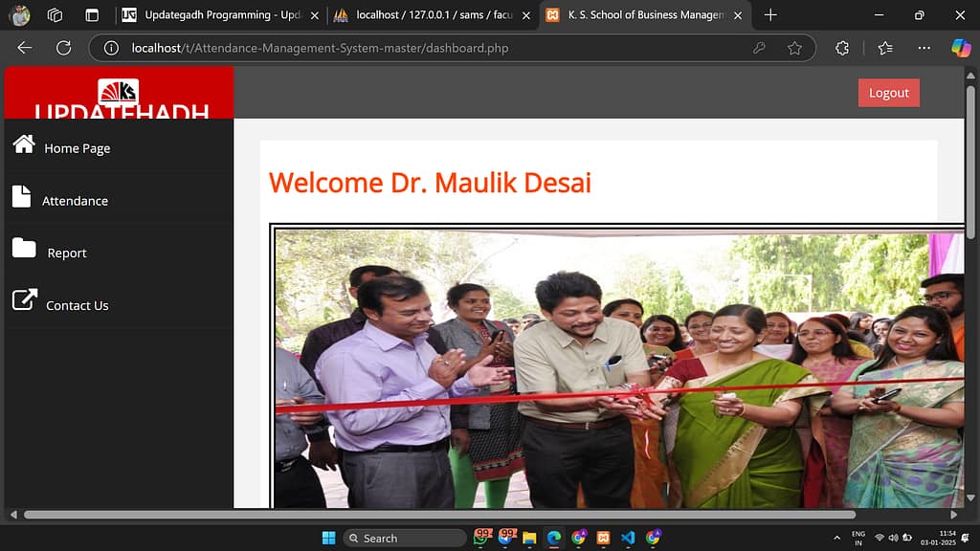Open the Copilot icon in browser toolbar
This screenshot has height=551, width=980.
pos(960,48)
